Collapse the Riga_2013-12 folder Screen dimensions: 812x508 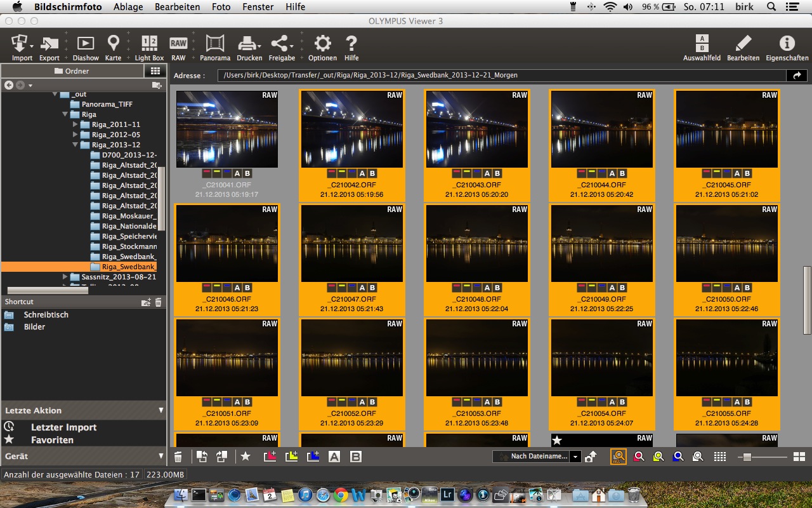coord(75,145)
